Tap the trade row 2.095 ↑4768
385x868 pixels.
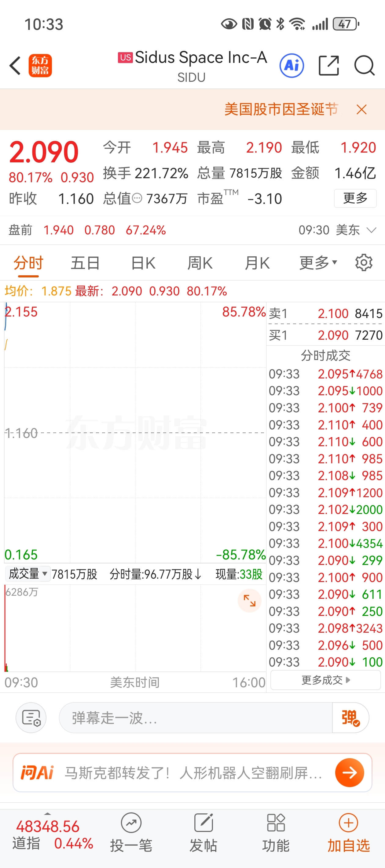coord(325,374)
